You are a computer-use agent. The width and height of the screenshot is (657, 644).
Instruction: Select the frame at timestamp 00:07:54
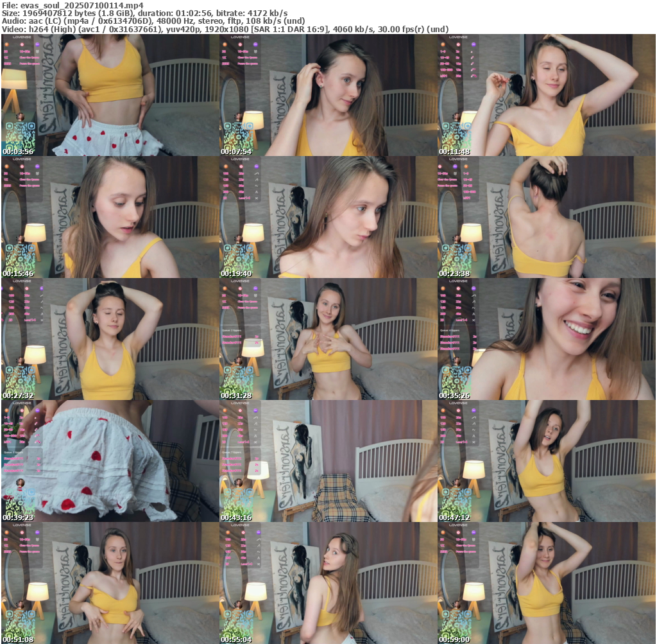[x=328, y=95]
